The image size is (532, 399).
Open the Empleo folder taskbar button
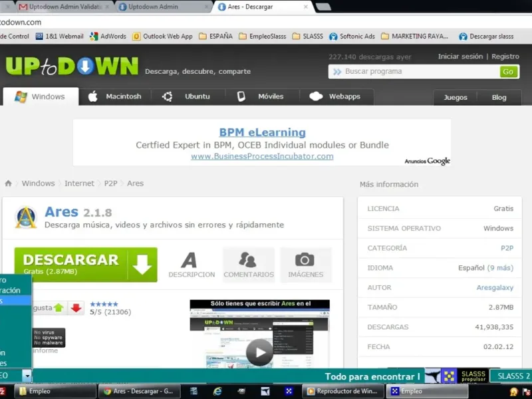point(55,391)
